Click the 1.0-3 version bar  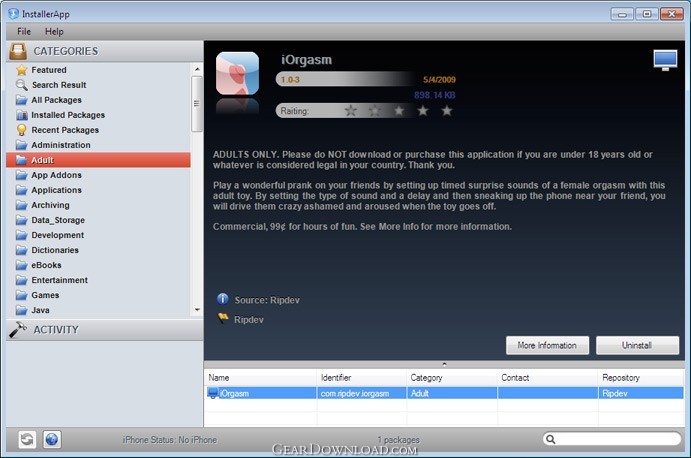[x=344, y=79]
